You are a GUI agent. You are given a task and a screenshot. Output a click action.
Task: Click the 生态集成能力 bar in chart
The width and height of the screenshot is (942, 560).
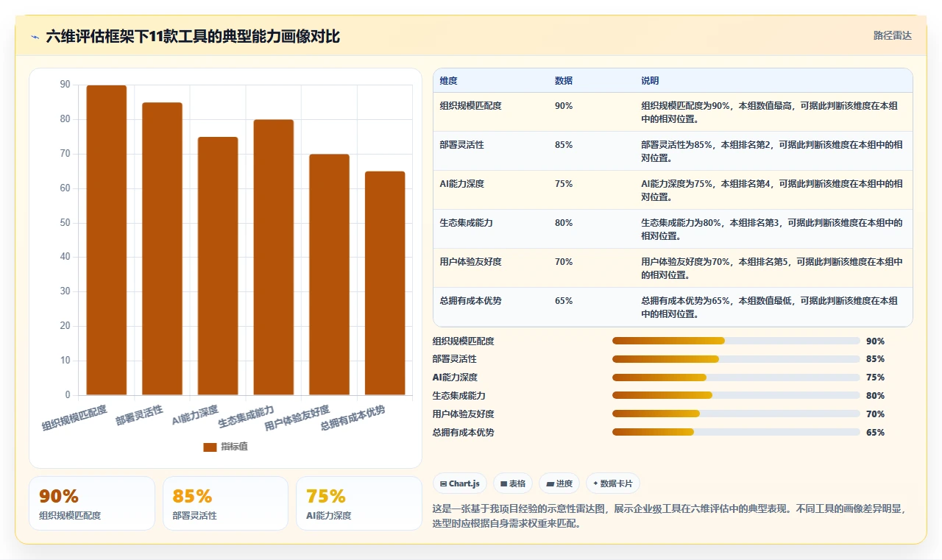[274, 258]
